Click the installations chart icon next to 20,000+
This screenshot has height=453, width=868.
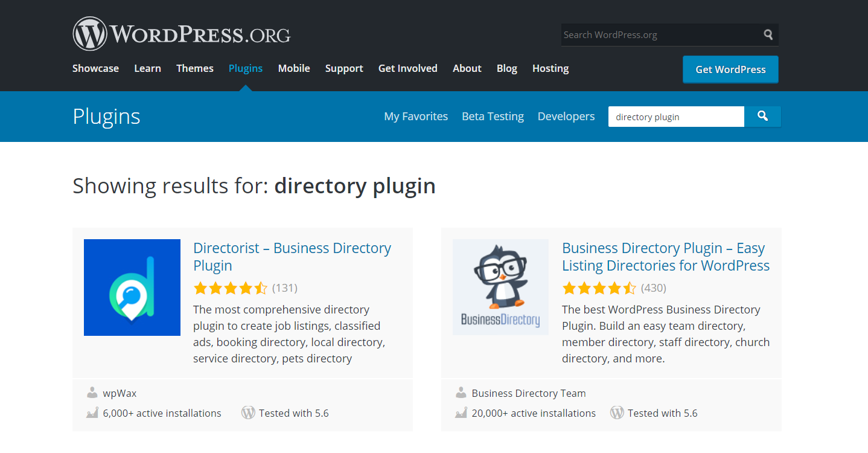(461, 413)
